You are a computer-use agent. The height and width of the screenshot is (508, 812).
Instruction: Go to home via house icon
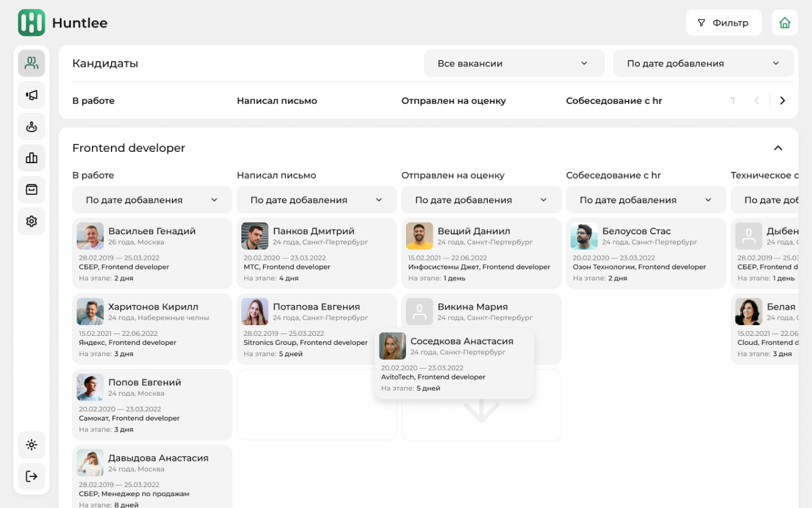tap(785, 23)
